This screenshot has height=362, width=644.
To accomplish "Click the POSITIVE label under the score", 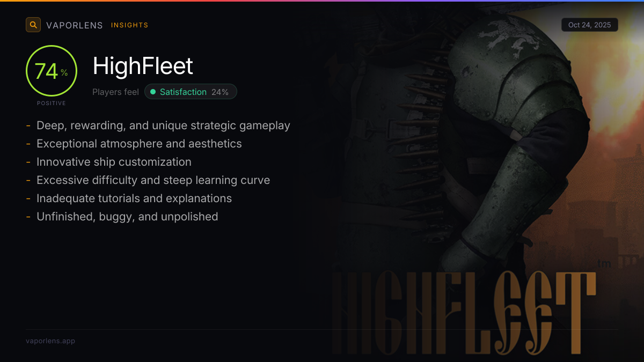I will coord(52,103).
